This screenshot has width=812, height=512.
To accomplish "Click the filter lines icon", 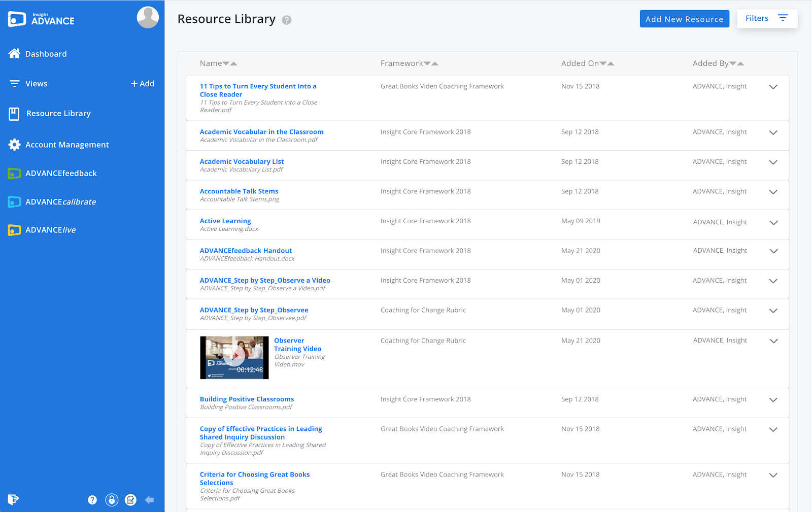I will tap(783, 18).
